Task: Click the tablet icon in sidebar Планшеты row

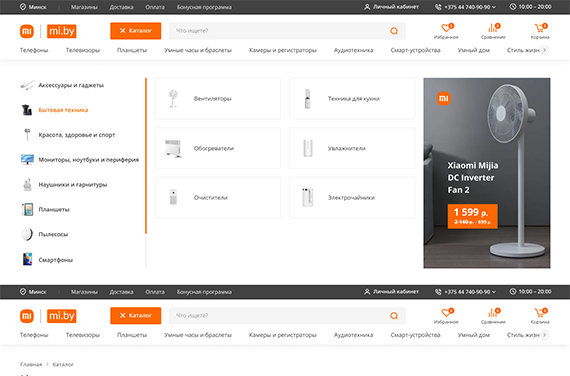Action: 27,209
